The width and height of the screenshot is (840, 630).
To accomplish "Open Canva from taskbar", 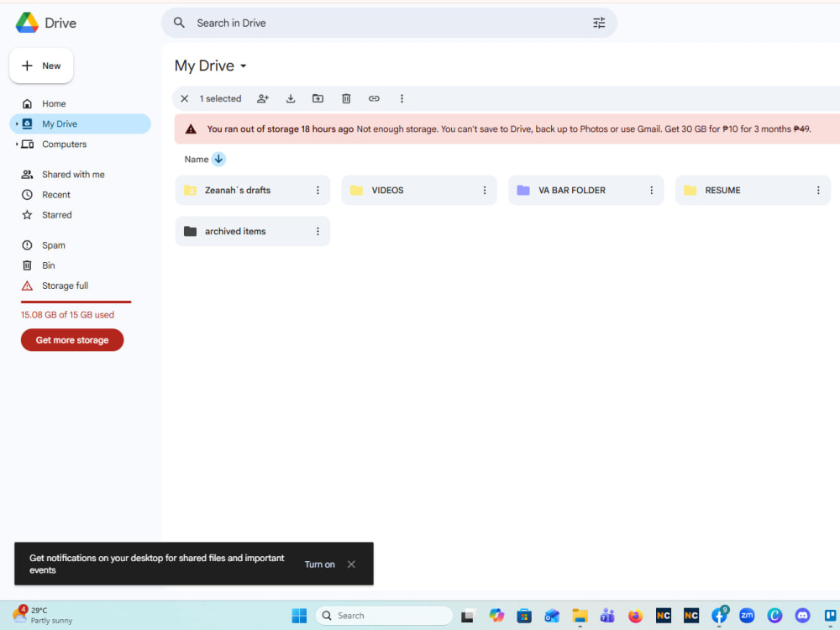I will (x=774, y=616).
